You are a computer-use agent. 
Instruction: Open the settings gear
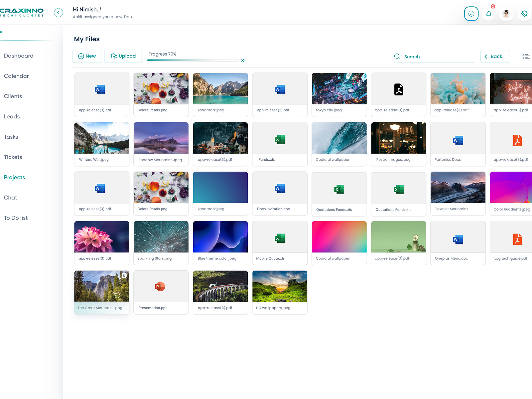[x=524, y=13]
